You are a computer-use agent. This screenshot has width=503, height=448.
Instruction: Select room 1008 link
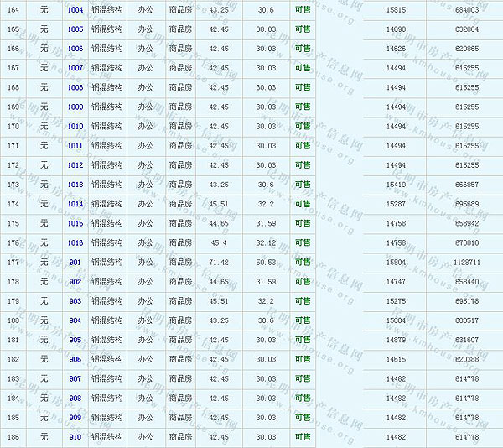[x=75, y=87]
